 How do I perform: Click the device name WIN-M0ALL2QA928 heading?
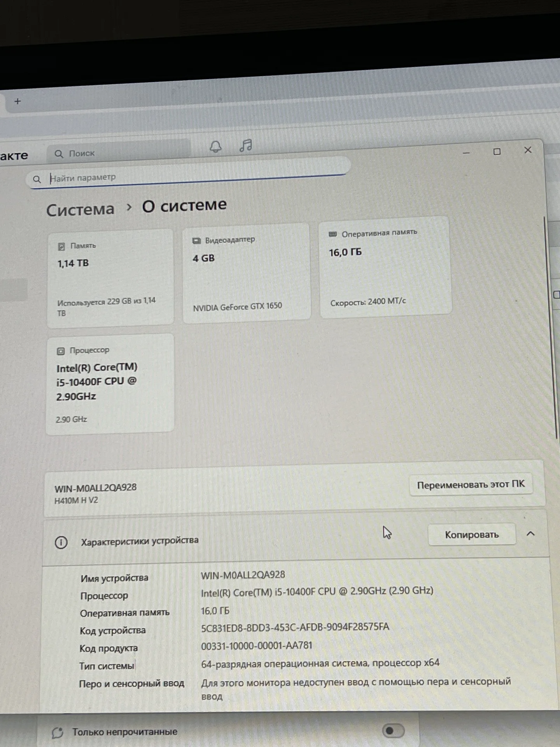(96, 488)
